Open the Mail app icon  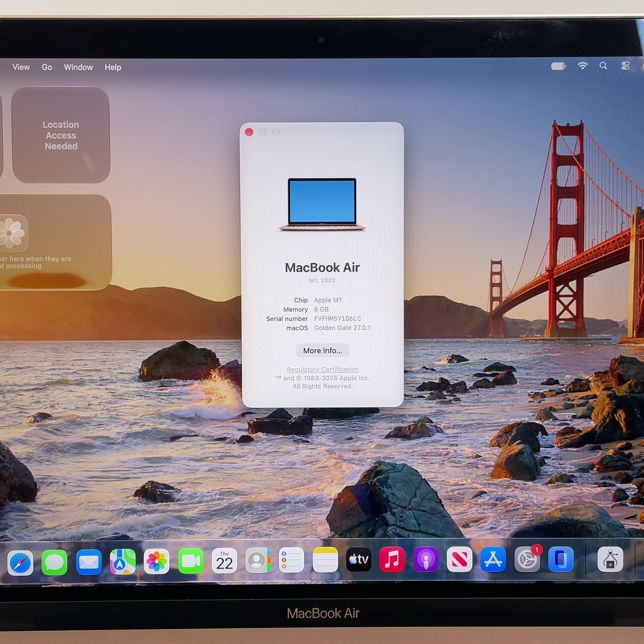pyautogui.click(x=89, y=562)
